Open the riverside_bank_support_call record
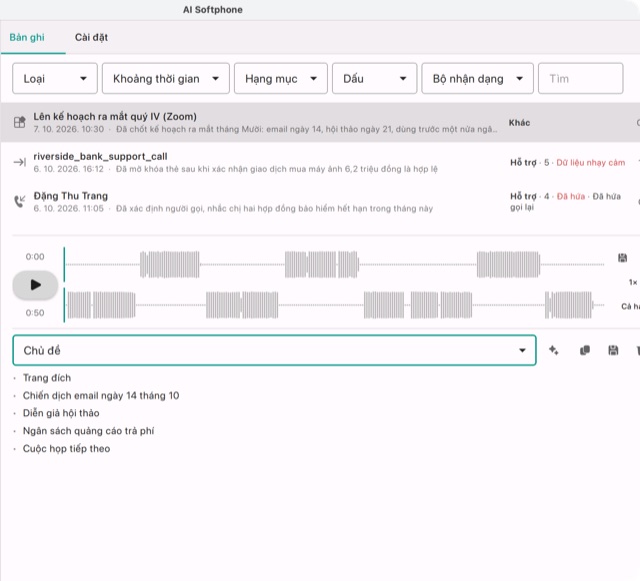 click(x=320, y=162)
